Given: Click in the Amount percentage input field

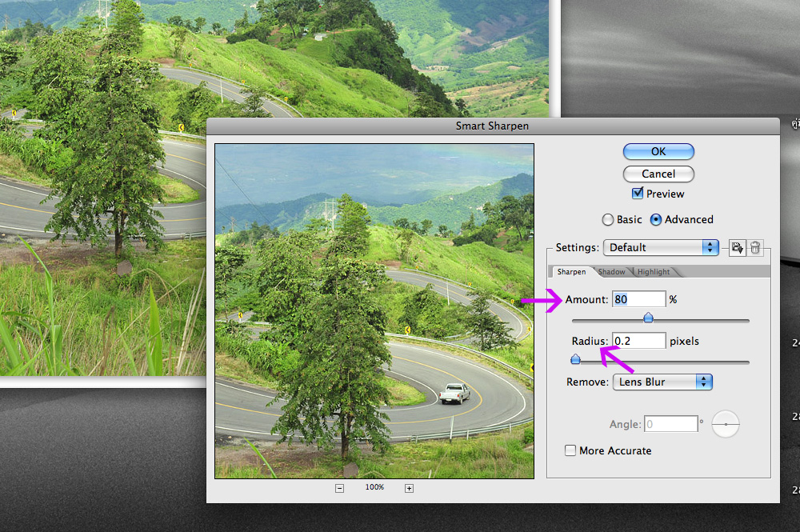Looking at the screenshot, I should pyautogui.click(x=638, y=299).
